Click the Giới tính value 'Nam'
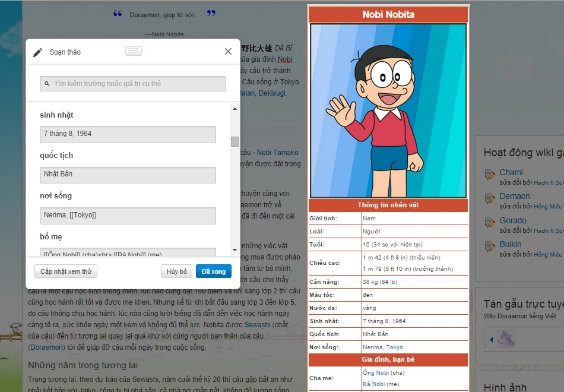 (x=369, y=219)
